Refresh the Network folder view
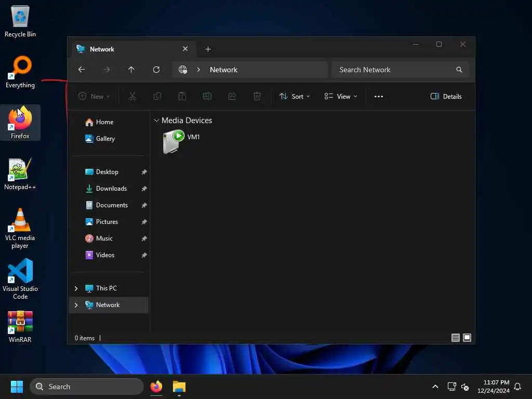This screenshot has height=399, width=532. (156, 70)
